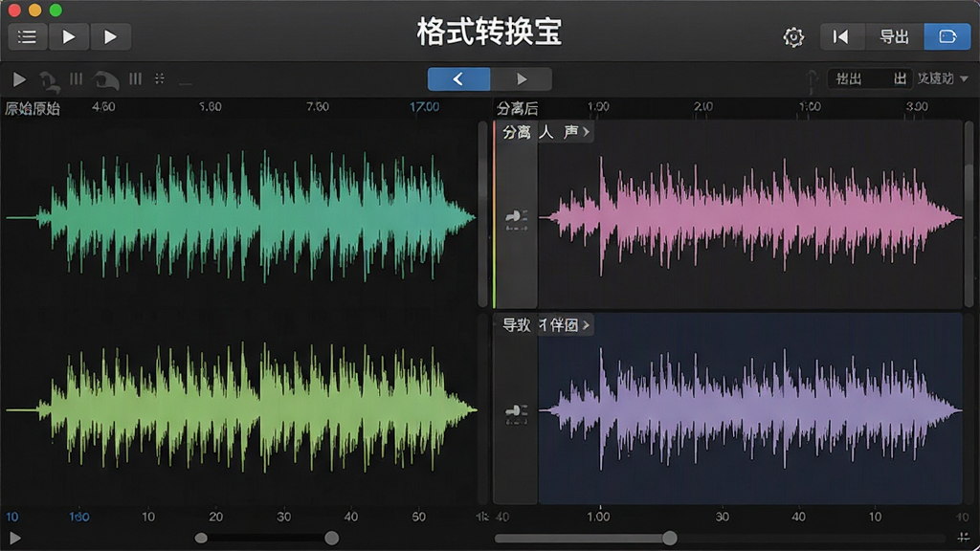Click the play button right beside the list menu button
The image size is (980, 551).
click(x=69, y=37)
